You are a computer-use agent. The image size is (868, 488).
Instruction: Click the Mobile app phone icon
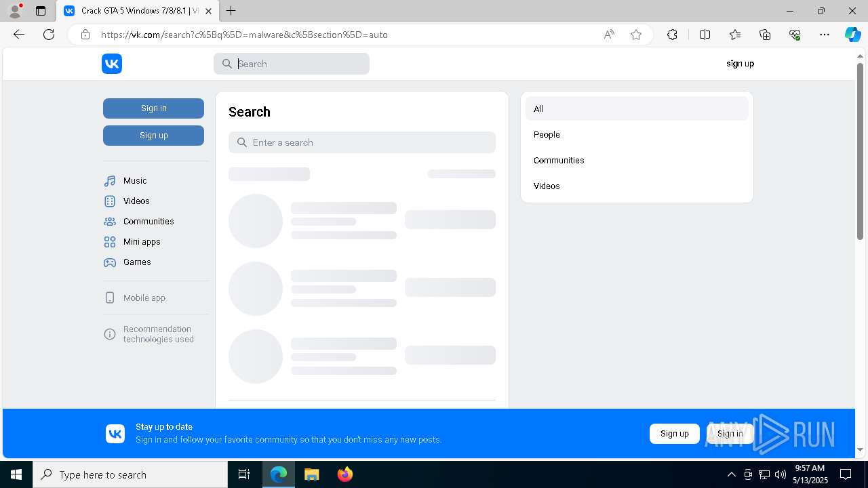tap(110, 298)
